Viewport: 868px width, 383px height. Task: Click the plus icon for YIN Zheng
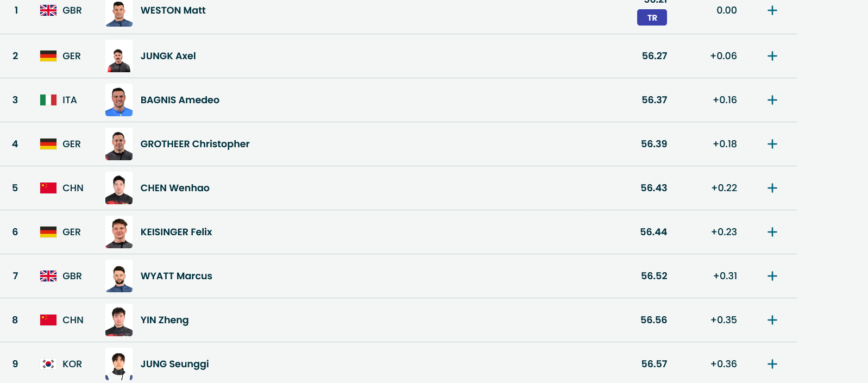pos(772,320)
